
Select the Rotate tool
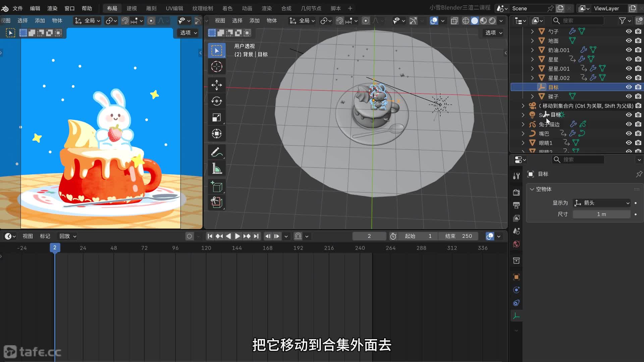[x=217, y=101]
